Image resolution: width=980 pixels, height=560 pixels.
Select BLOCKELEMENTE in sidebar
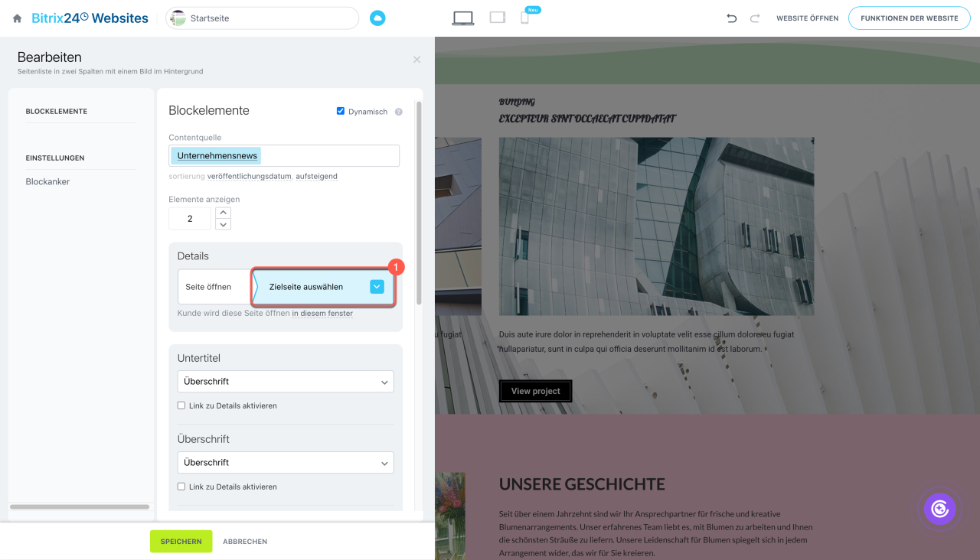(x=57, y=112)
